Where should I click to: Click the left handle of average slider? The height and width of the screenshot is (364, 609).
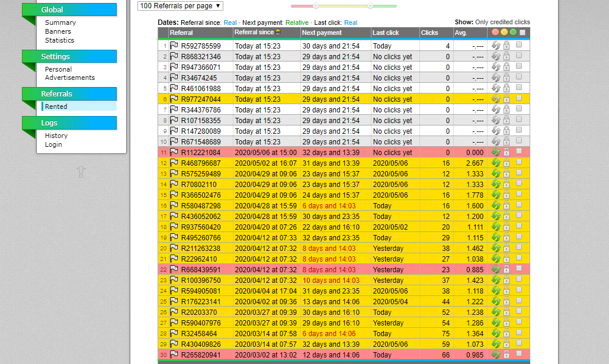(x=316, y=6)
